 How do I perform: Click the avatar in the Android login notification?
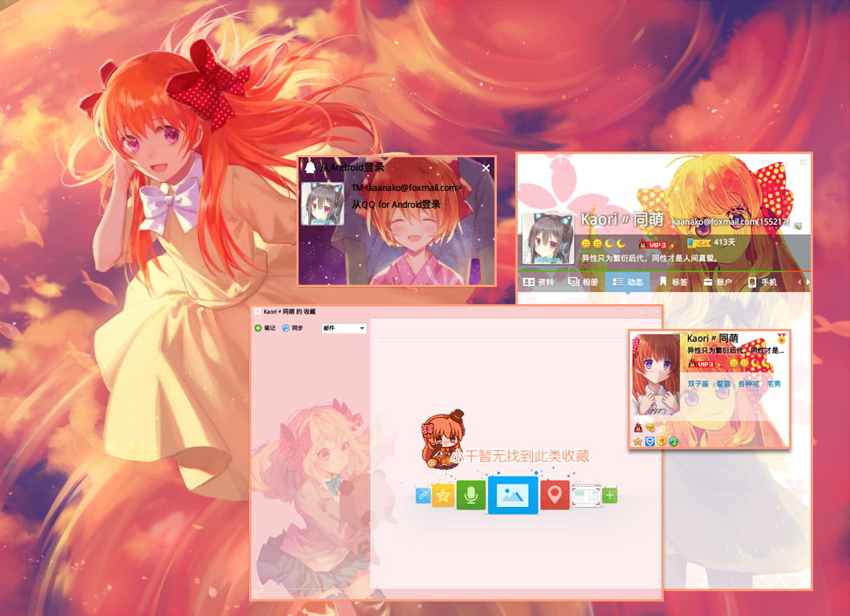coord(323,203)
